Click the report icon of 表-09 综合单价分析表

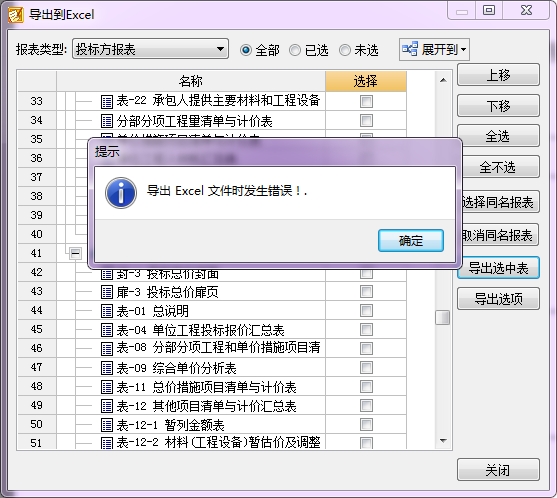(107, 368)
